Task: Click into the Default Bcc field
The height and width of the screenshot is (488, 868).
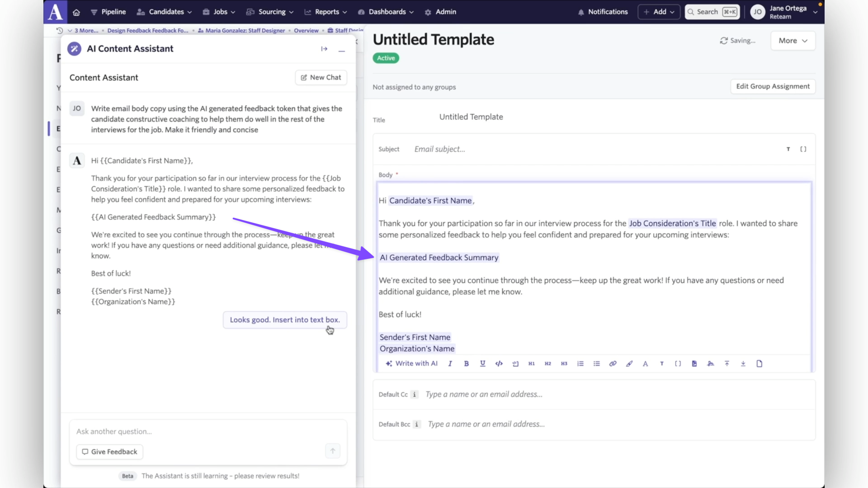Action: pos(618,424)
